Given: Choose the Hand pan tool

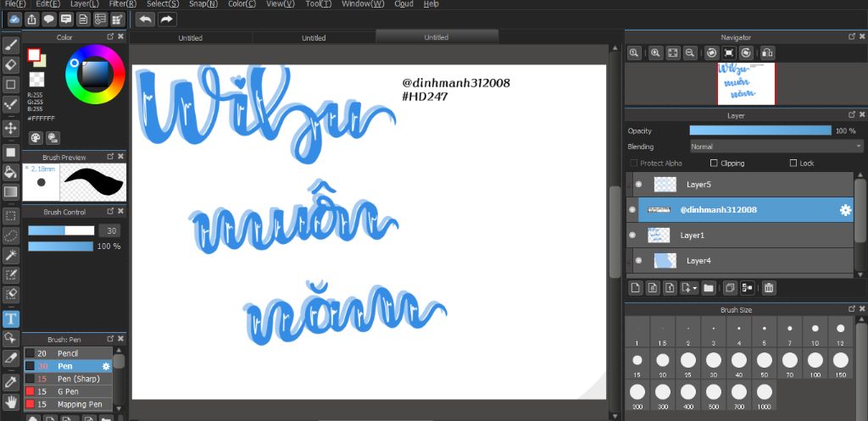Looking at the screenshot, I should click(11, 401).
